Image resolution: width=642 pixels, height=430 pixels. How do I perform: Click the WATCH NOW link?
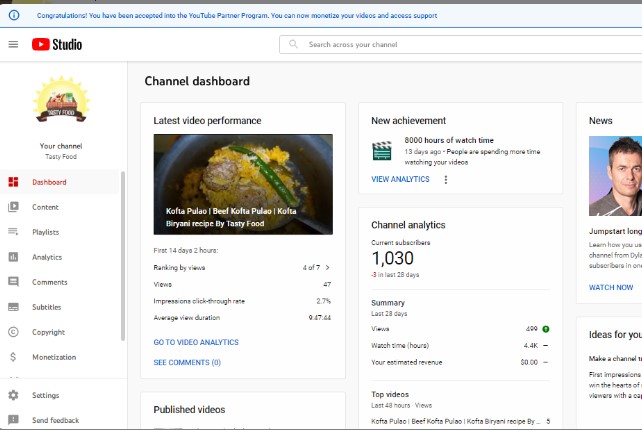pyautogui.click(x=611, y=287)
